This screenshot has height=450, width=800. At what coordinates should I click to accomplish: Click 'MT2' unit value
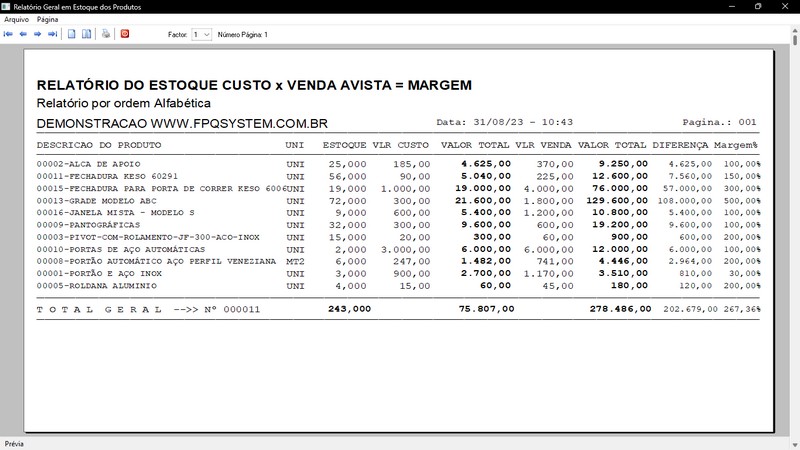tap(295, 261)
